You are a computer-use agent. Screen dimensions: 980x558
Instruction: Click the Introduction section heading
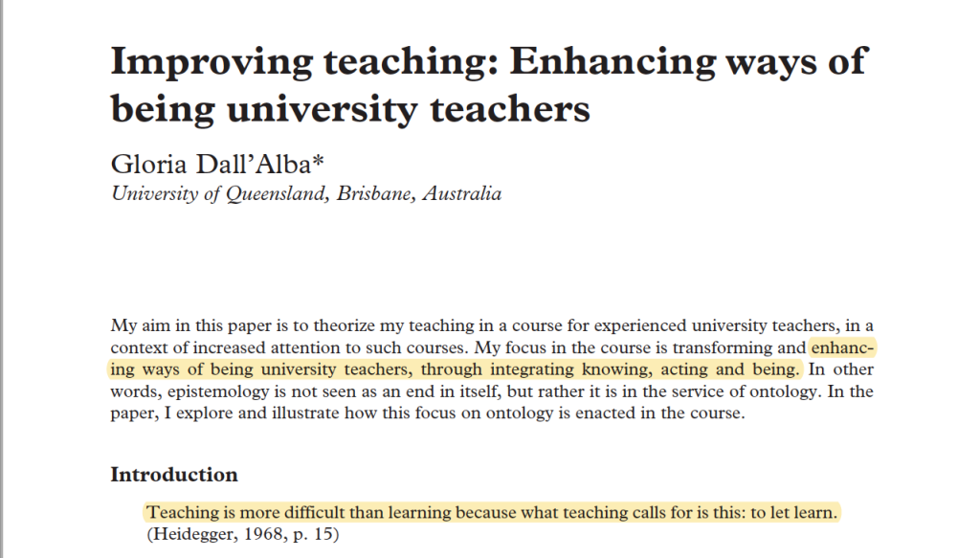174,475
